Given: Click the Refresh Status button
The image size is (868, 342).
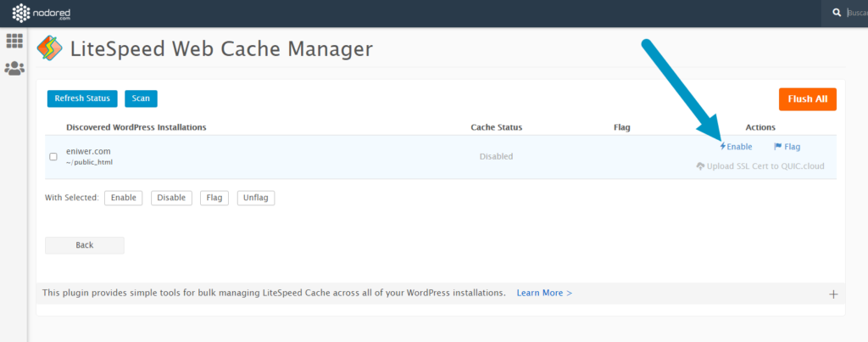Looking at the screenshot, I should click(x=82, y=98).
